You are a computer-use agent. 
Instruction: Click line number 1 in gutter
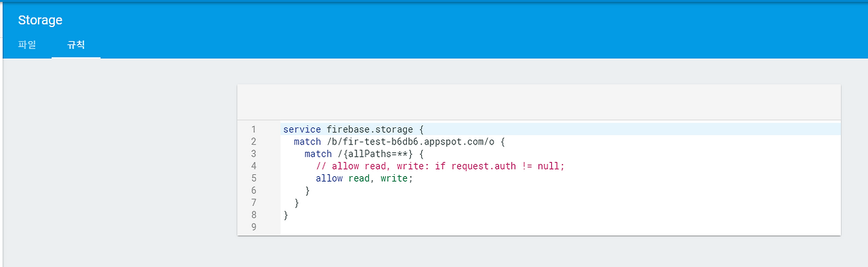254,129
